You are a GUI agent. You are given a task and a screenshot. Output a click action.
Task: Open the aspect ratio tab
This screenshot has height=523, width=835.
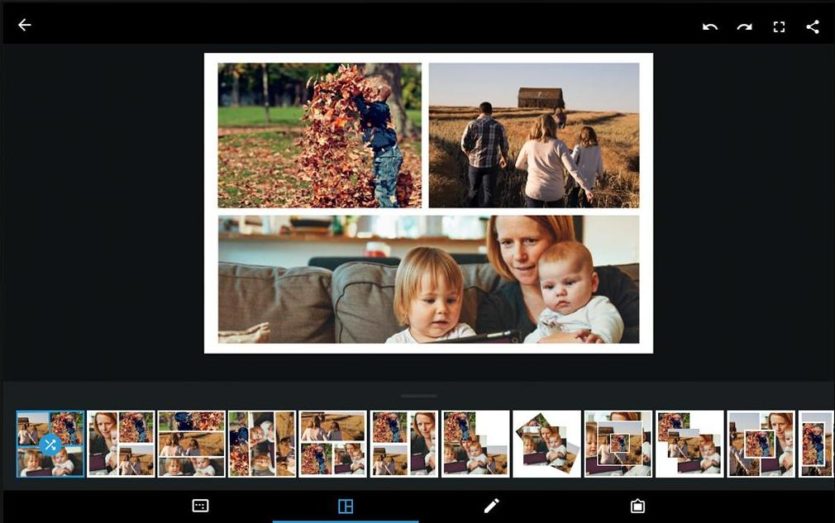tap(200, 505)
